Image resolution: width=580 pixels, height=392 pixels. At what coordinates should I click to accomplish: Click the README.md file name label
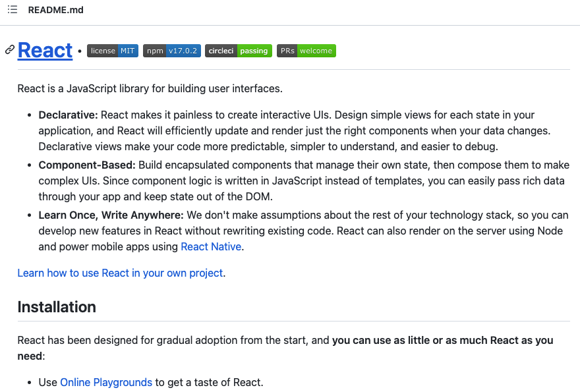pos(56,10)
